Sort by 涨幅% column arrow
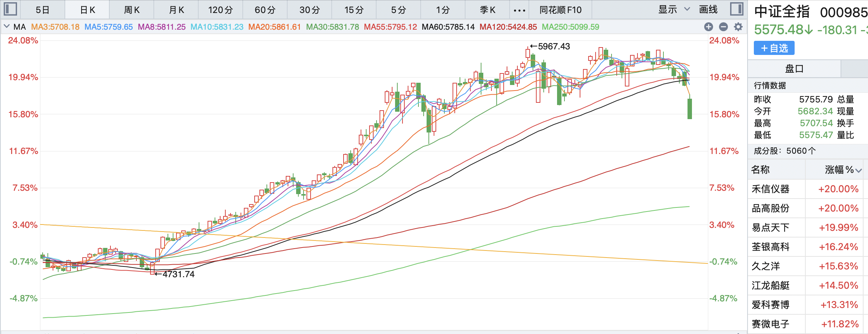The width and height of the screenshot is (868, 334). point(858,170)
